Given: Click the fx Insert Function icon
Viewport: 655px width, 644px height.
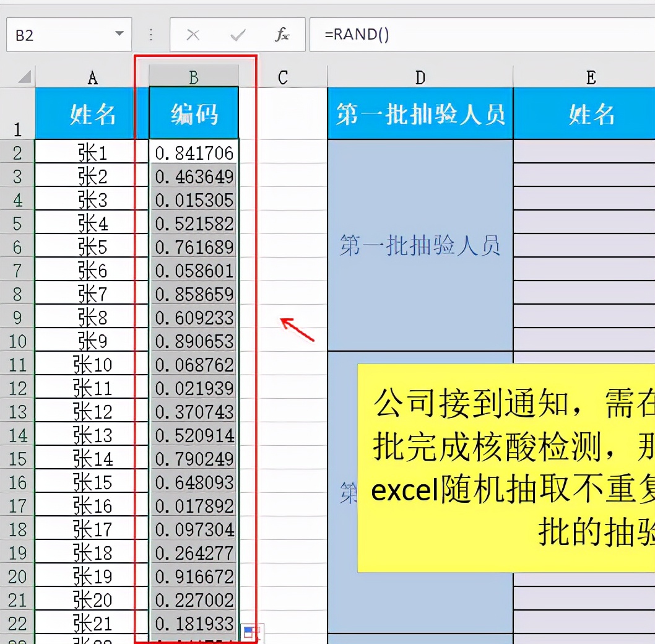Looking at the screenshot, I should [x=282, y=35].
